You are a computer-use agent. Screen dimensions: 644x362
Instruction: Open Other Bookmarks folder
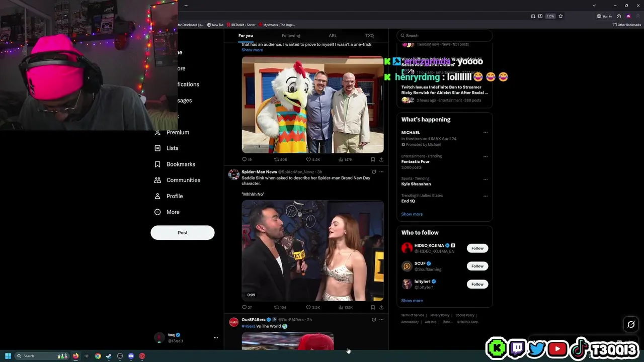(x=626, y=25)
